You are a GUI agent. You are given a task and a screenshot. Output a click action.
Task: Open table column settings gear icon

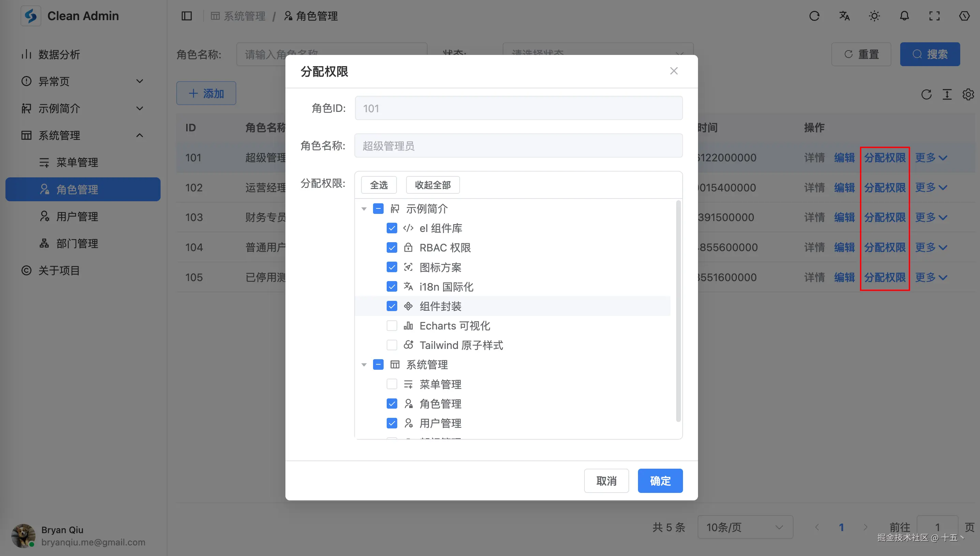[968, 94]
